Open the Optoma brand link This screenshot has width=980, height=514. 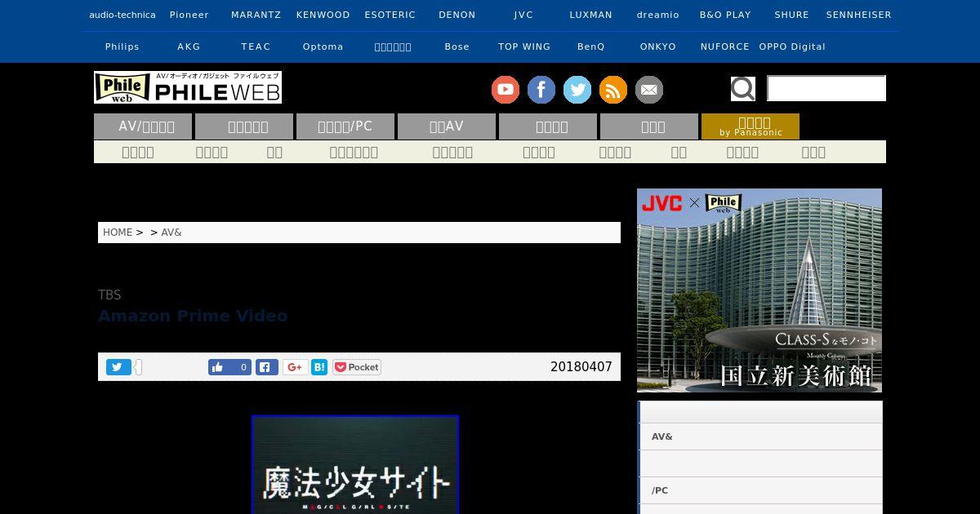coord(323,47)
